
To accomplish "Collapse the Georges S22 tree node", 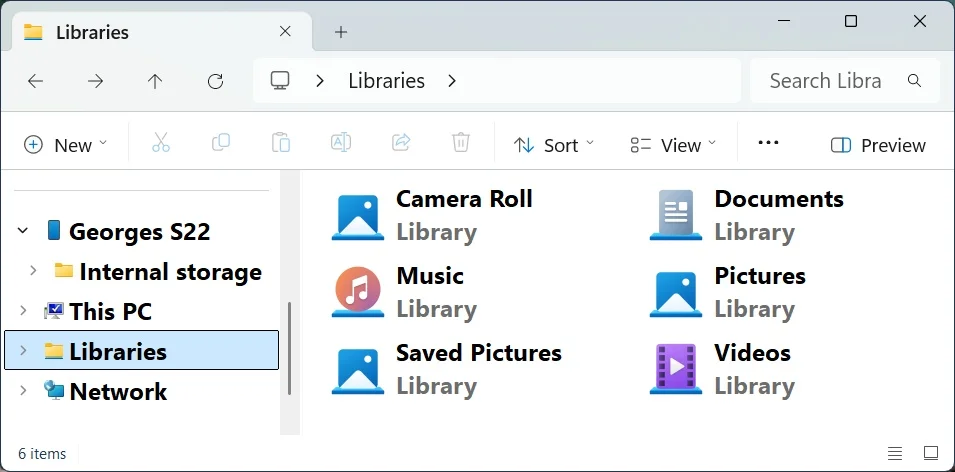I will (23, 231).
